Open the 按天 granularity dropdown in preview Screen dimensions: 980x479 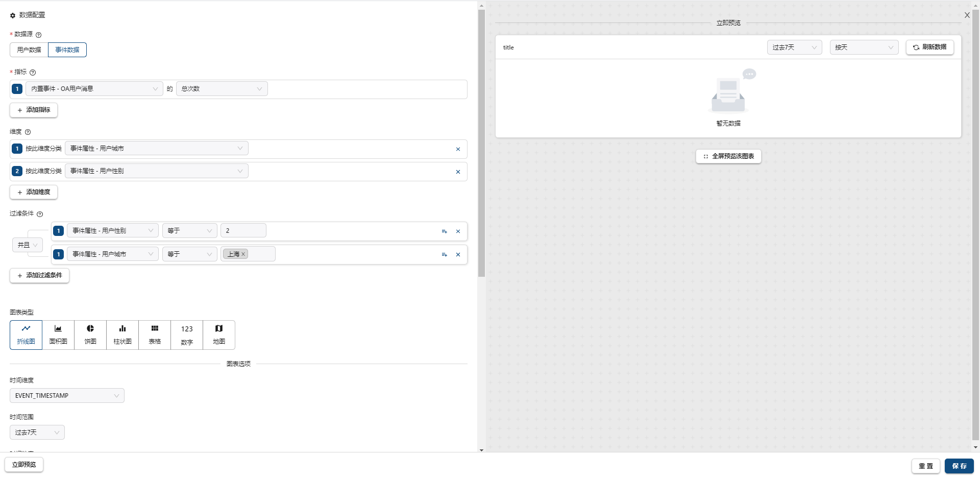coord(864,47)
